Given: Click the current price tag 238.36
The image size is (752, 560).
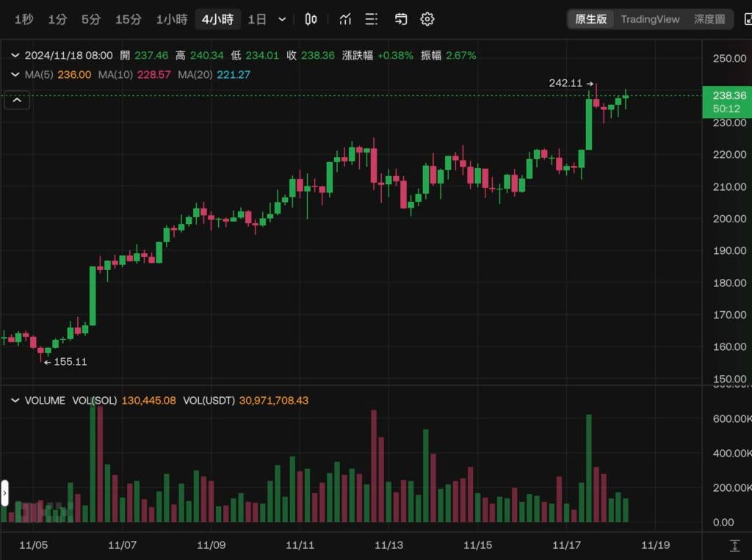Looking at the screenshot, I should coord(726,101).
